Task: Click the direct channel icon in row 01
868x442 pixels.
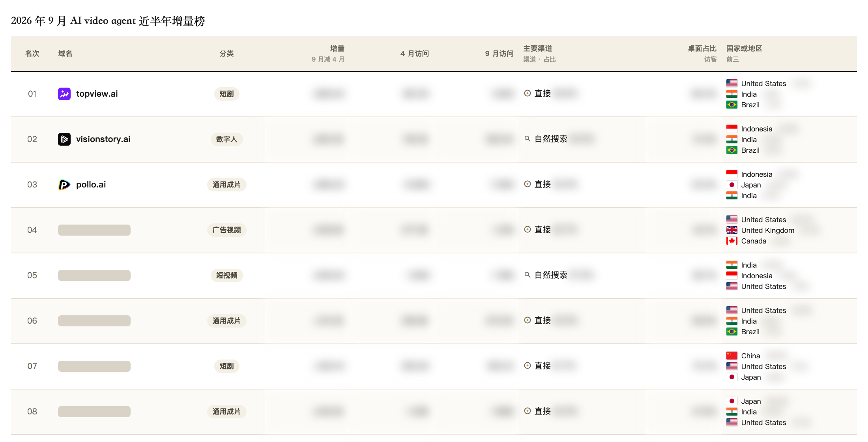Action: (528, 94)
